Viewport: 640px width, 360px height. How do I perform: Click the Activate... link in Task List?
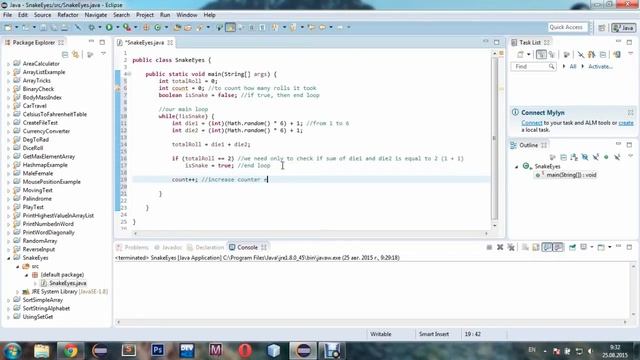tap(600, 67)
